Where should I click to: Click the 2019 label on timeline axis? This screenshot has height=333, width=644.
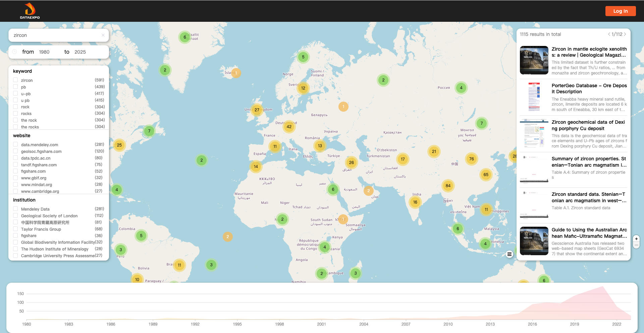575,324
